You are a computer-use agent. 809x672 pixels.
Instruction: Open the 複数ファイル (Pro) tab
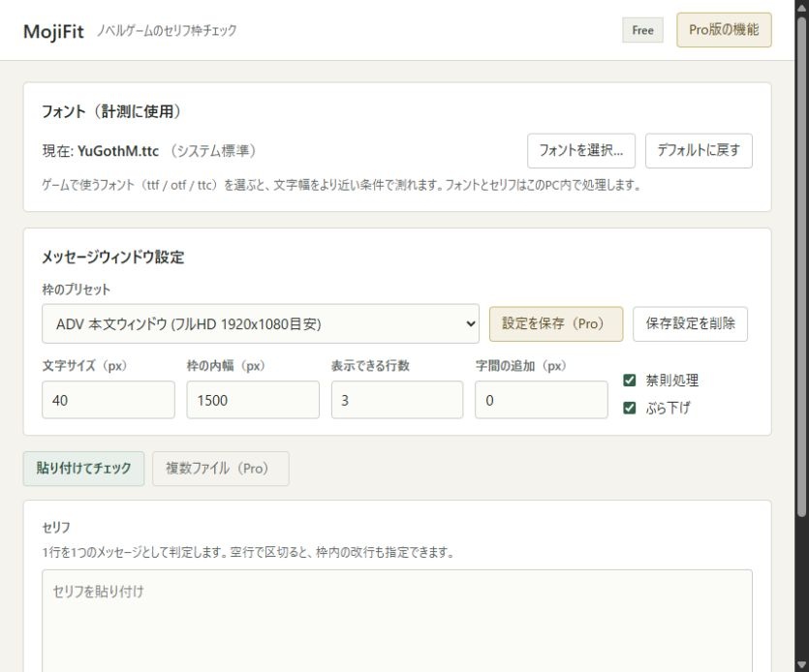coord(221,469)
